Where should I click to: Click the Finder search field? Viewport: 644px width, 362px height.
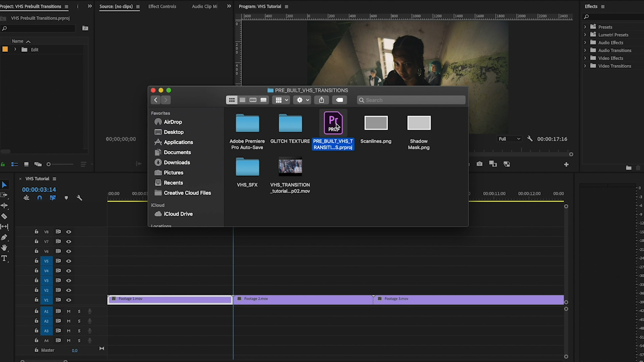[411, 100]
